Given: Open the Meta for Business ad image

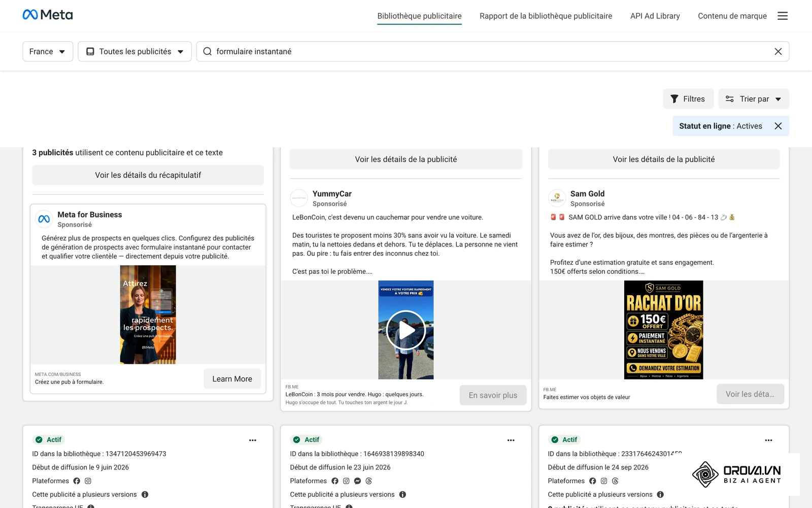Looking at the screenshot, I should click(x=148, y=314).
